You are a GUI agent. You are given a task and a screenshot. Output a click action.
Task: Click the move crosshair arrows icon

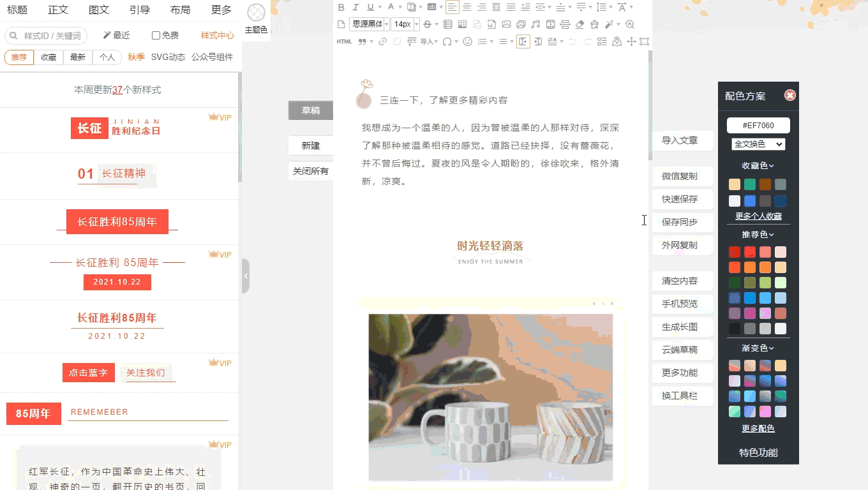[631, 41]
